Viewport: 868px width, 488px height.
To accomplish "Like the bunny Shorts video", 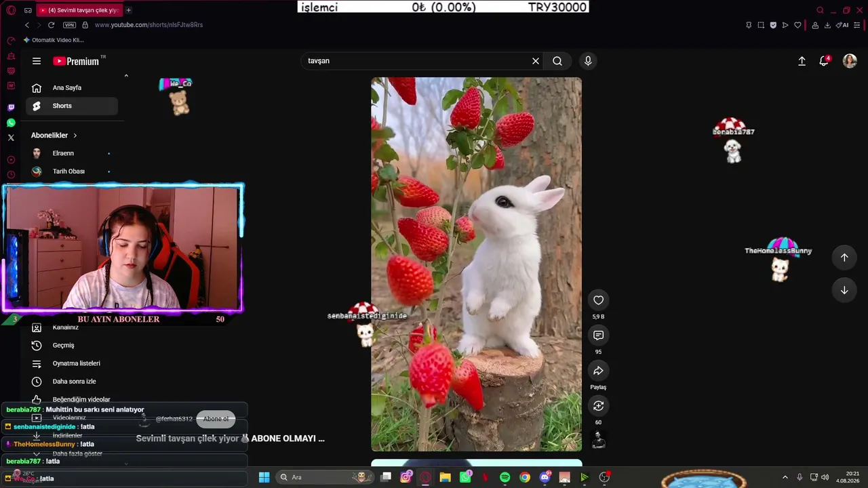I will (x=598, y=300).
